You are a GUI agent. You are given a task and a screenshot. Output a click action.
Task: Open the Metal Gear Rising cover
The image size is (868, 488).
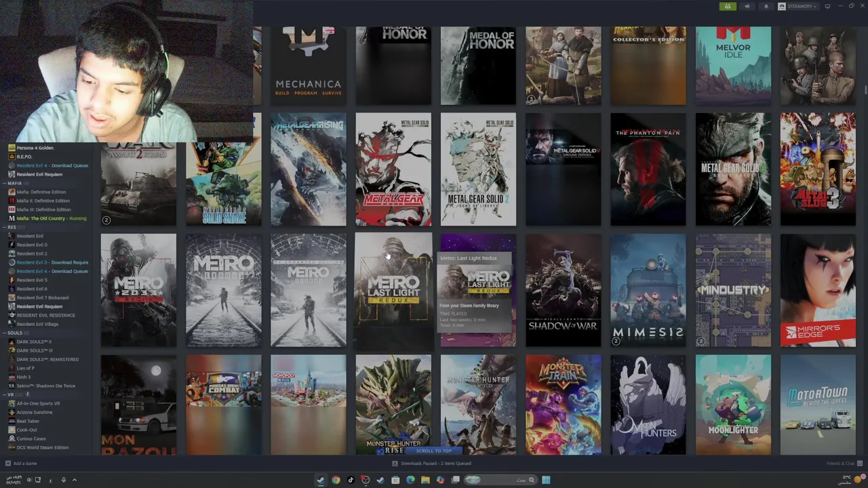click(309, 169)
